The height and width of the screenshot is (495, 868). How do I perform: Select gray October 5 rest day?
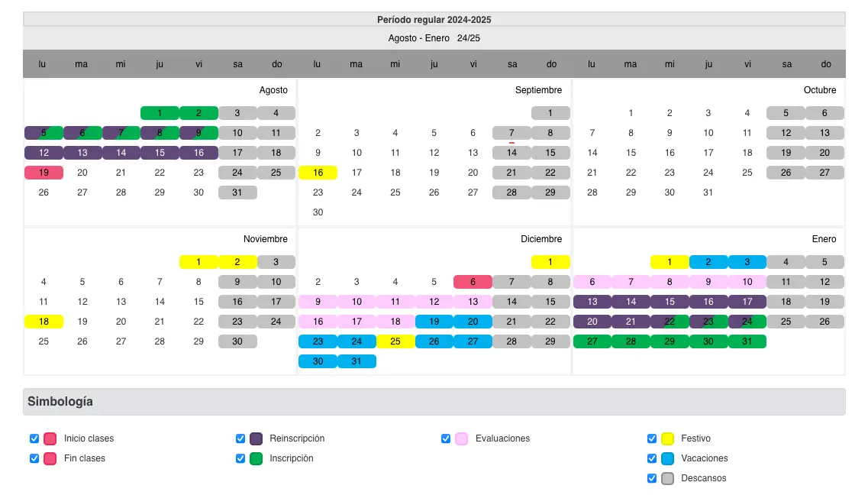coord(786,113)
